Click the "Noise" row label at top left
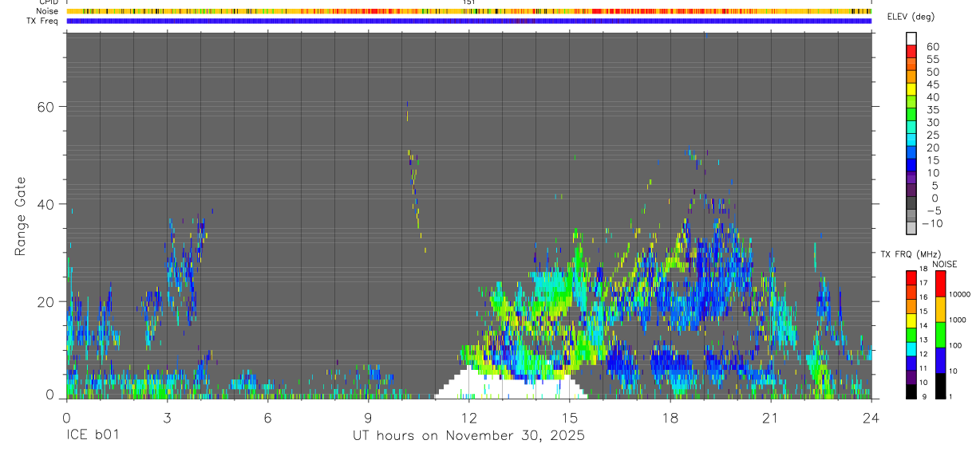 pos(48,11)
